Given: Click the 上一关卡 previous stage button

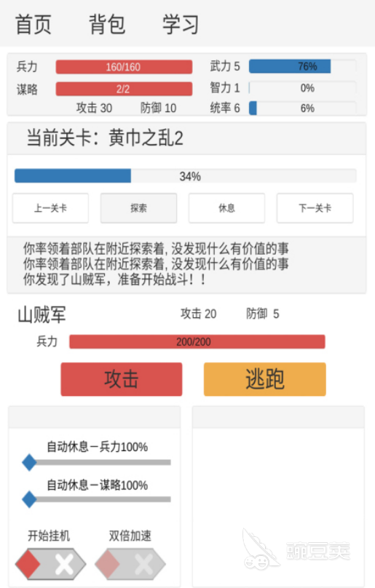Looking at the screenshot, I should click(51, 208).
